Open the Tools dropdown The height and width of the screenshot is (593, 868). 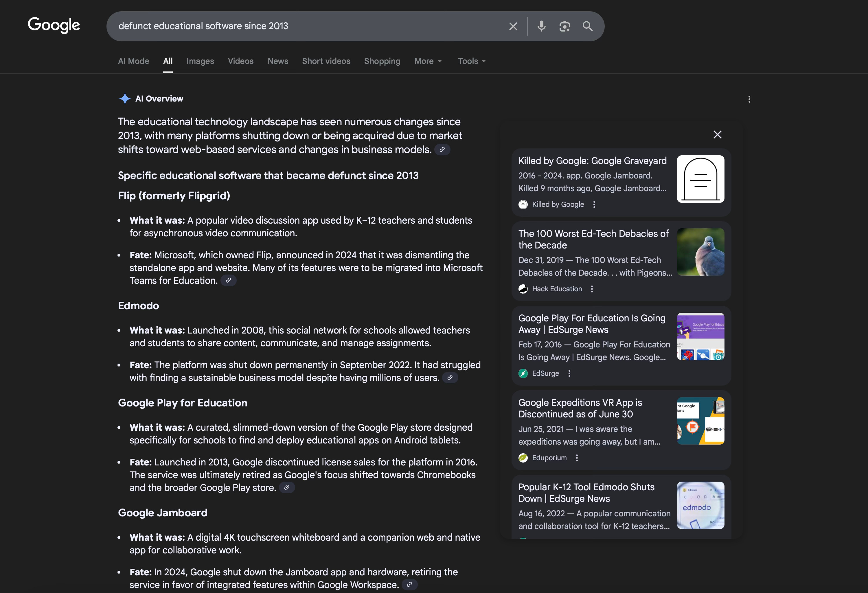pyautogui.click(x=472, y=61)
